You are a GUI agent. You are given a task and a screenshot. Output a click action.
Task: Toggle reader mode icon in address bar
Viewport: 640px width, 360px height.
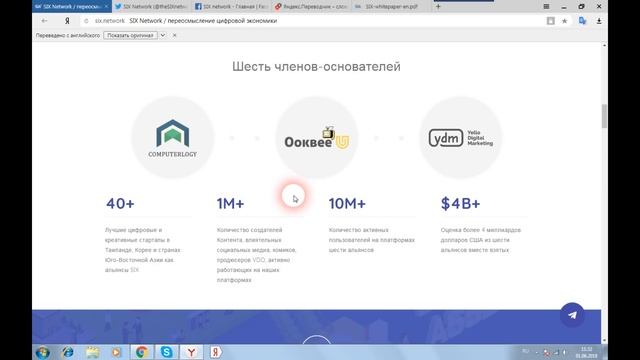click(551, 21)
